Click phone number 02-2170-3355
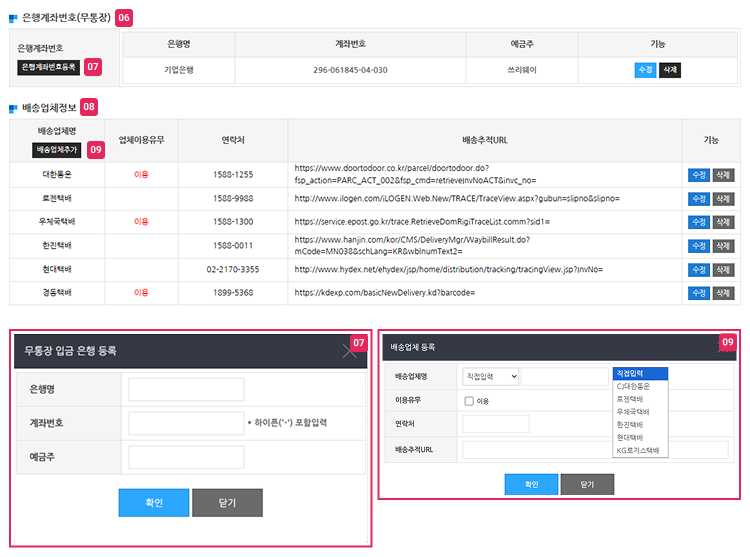Viewport: 750px width, 557px height. coord(233,270)
